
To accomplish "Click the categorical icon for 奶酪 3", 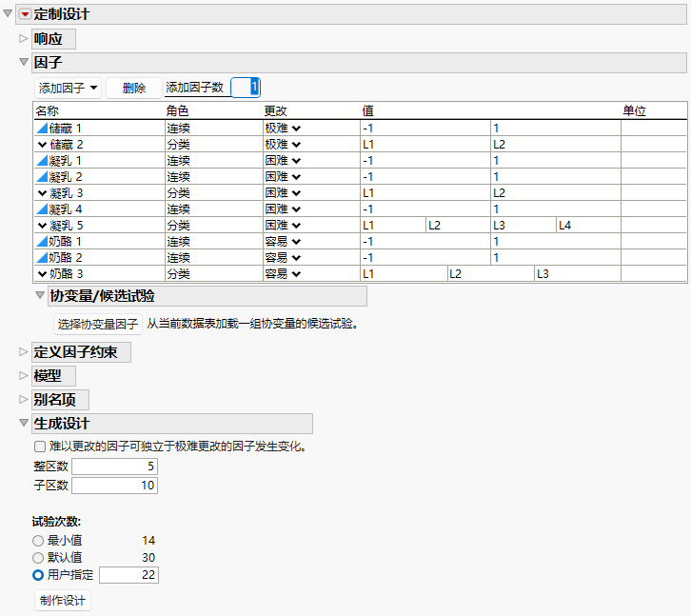I will coord(42,274).
